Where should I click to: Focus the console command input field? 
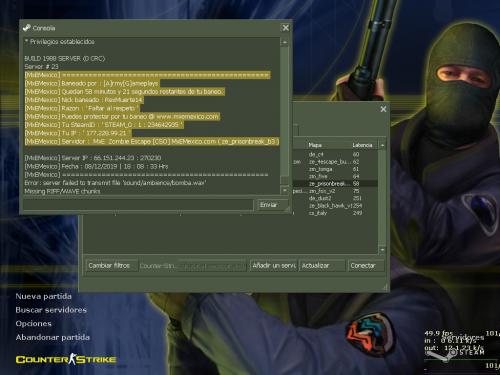(138, 205)
